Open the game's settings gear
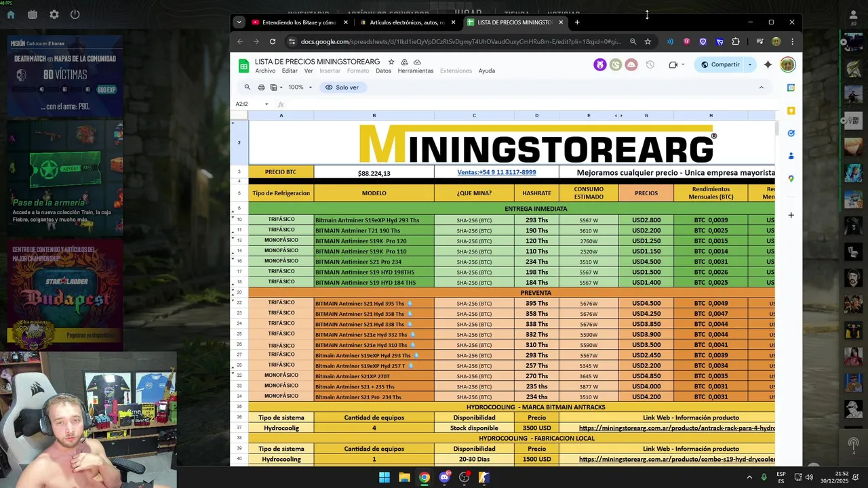Viewport: 868px width, 488px height. (54, 14)
